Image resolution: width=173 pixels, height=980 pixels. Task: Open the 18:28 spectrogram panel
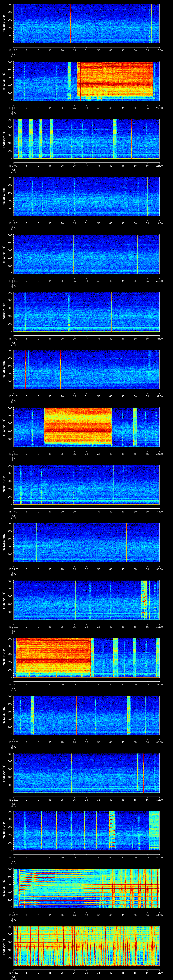(86, 196)
